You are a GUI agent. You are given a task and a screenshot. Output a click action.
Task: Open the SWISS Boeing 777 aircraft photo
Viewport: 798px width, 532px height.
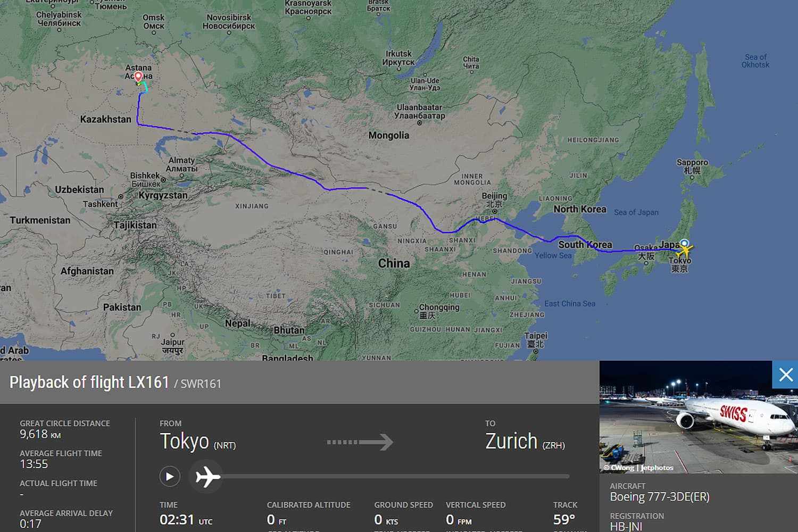pos(699,417)
